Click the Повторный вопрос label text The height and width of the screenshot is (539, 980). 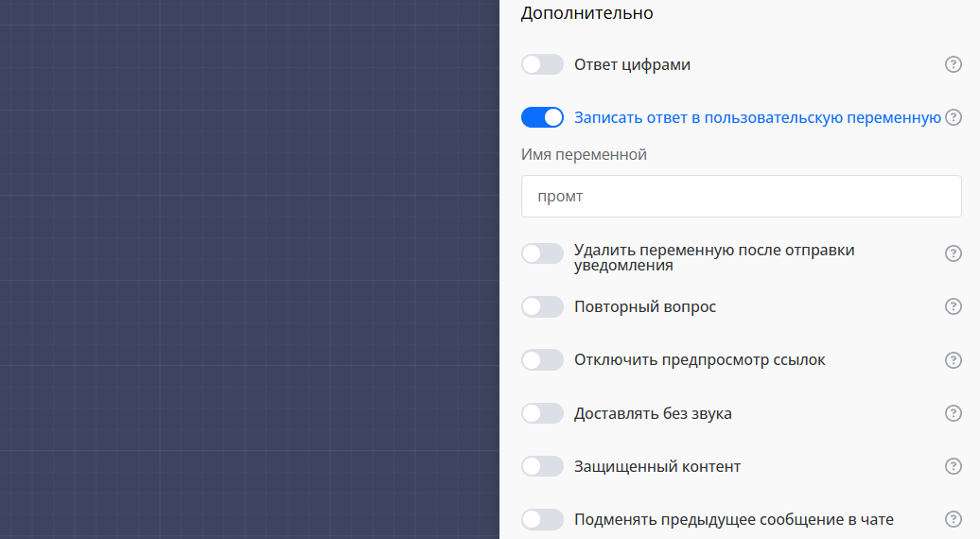(644, 306)
